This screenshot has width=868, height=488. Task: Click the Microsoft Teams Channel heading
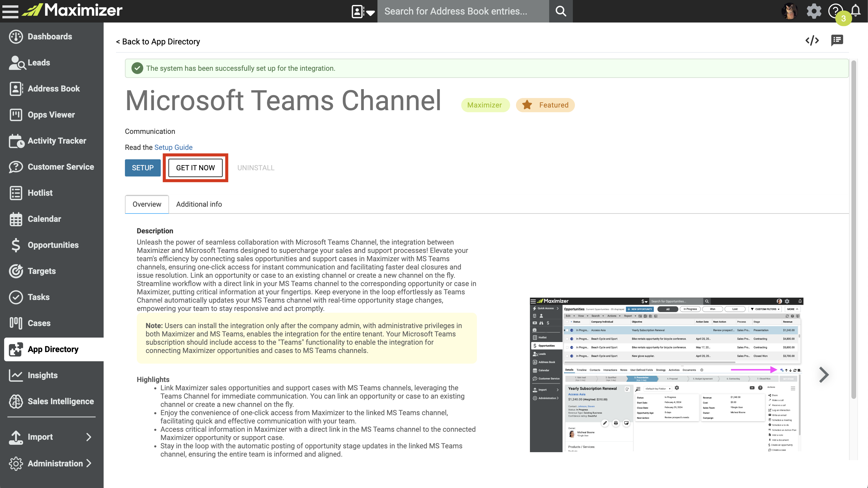point(283,101)
